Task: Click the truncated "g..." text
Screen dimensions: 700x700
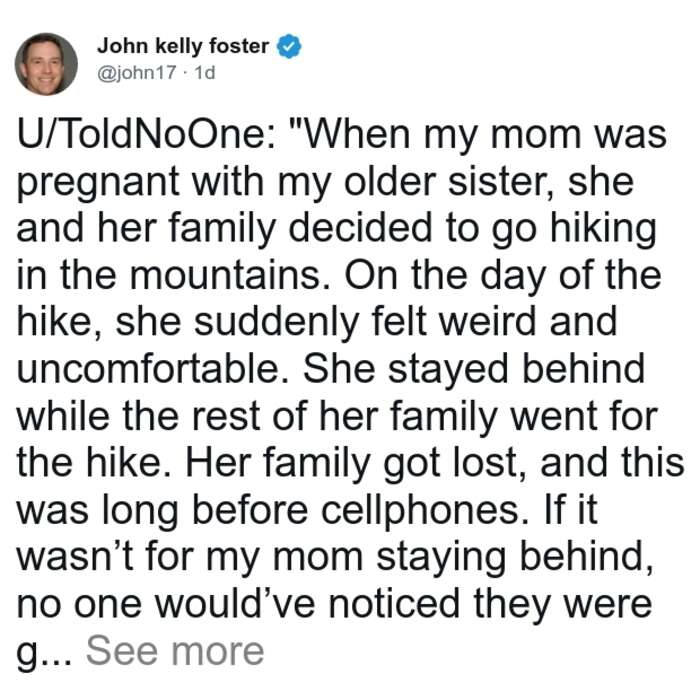Action: (x=44, y=654)
